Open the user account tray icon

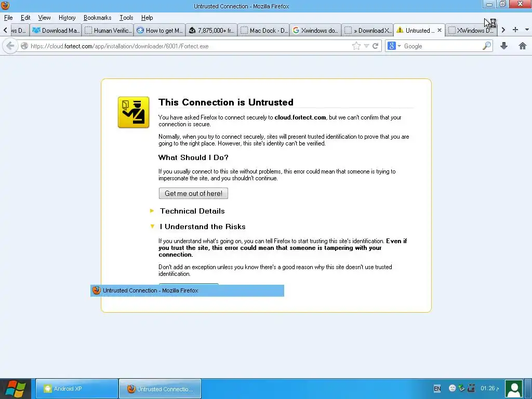tap(514, 389)
